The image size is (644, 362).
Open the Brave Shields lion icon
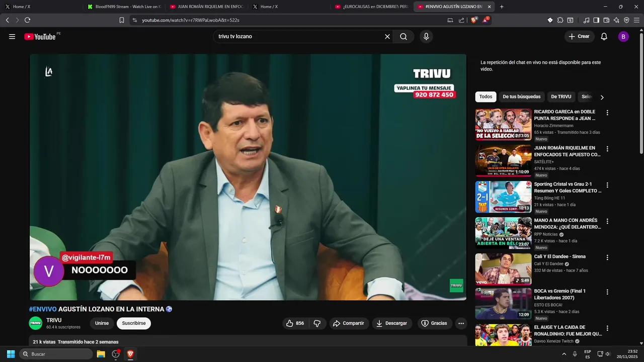pos(474,20)
